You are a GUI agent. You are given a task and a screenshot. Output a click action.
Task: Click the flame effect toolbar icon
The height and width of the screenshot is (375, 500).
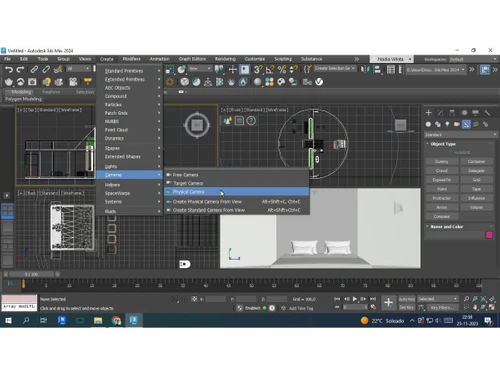point(243,82)
